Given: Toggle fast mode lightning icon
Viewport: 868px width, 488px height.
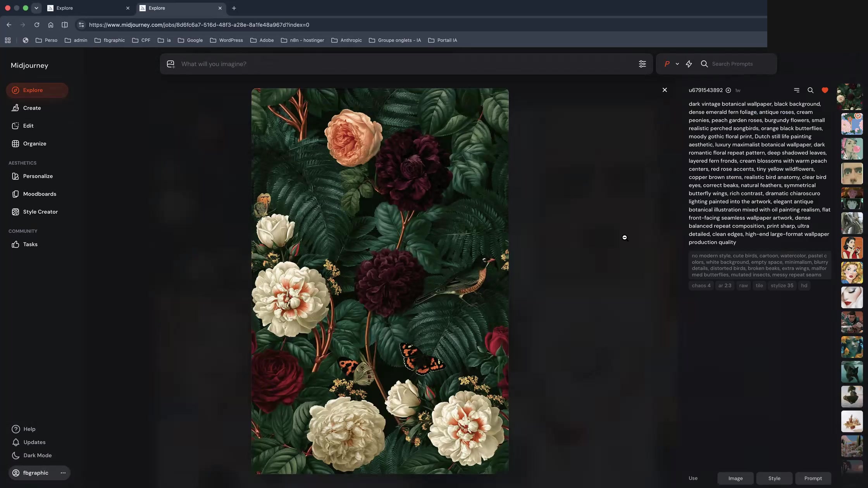Looking at the screenshot, I should tap(689, 64).
